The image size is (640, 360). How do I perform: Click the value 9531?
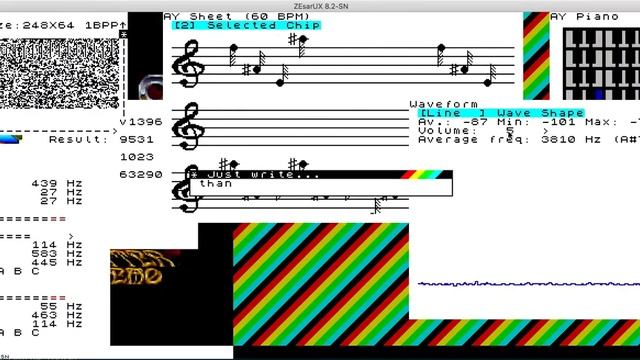137,140
